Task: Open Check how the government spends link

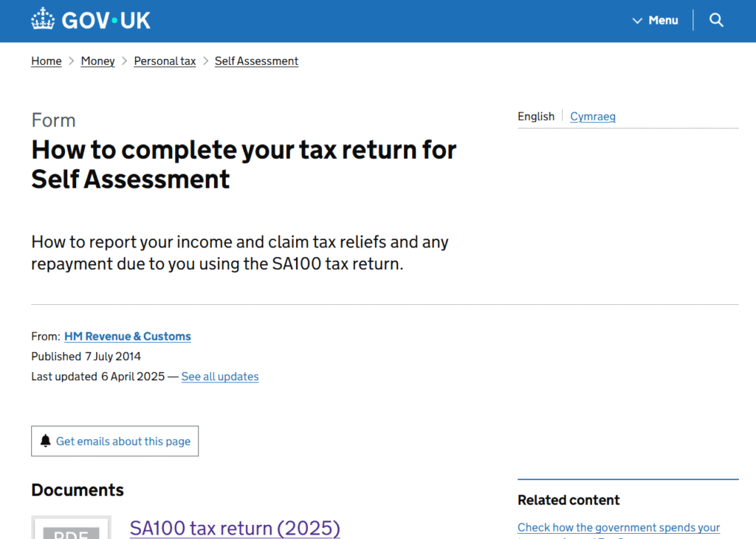Action: pos(619,527)
